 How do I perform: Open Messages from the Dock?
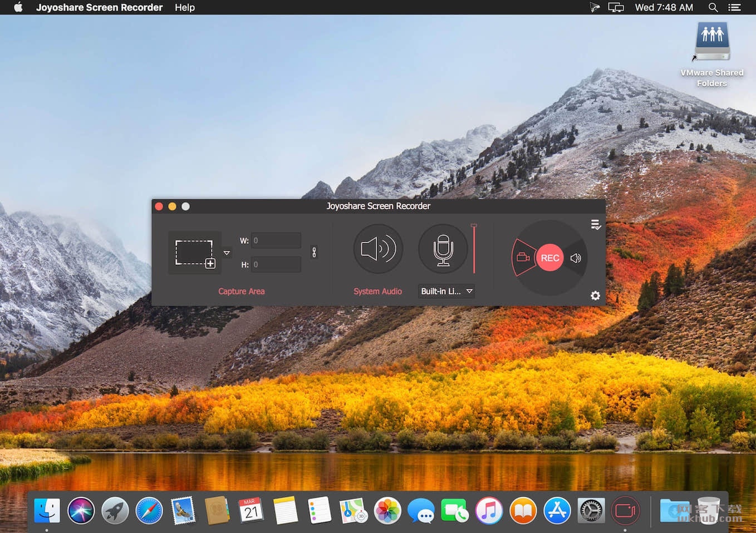[421, 510]
